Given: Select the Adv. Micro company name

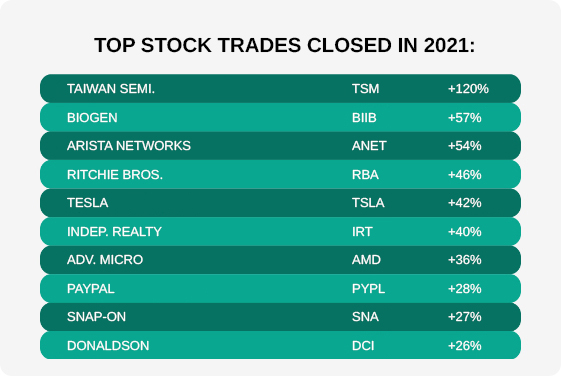Looking at the screenshot, I should tap(105, 260).
